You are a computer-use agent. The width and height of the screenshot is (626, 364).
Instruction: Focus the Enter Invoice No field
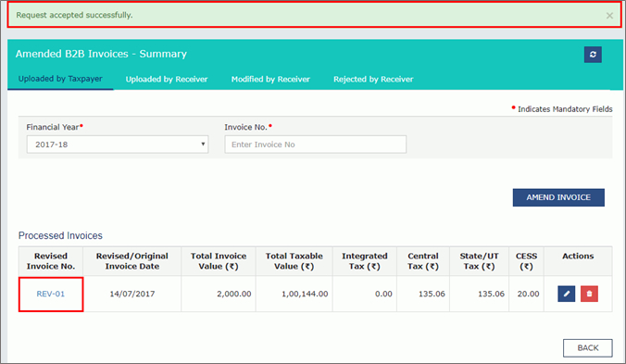point(316,144)
